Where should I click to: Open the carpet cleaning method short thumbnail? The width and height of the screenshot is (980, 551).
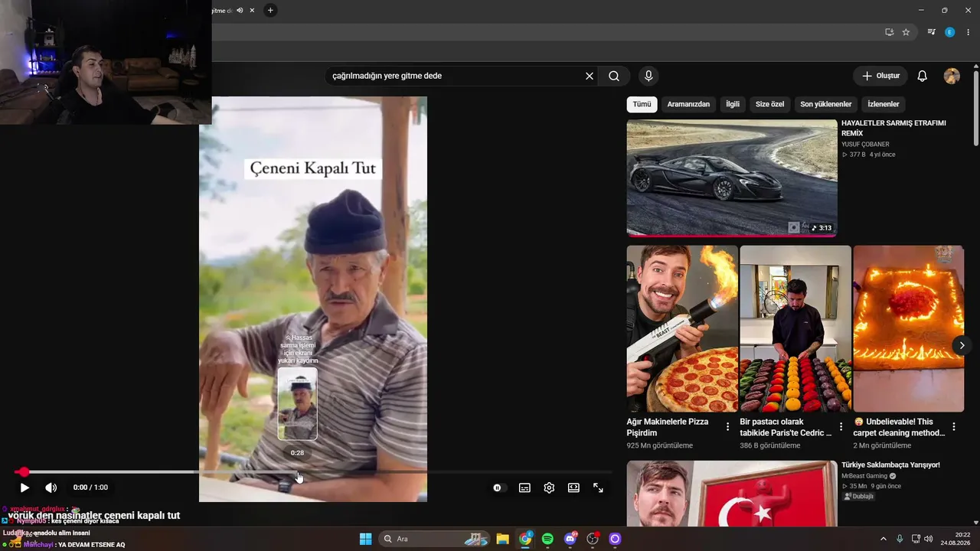[909, 328]
